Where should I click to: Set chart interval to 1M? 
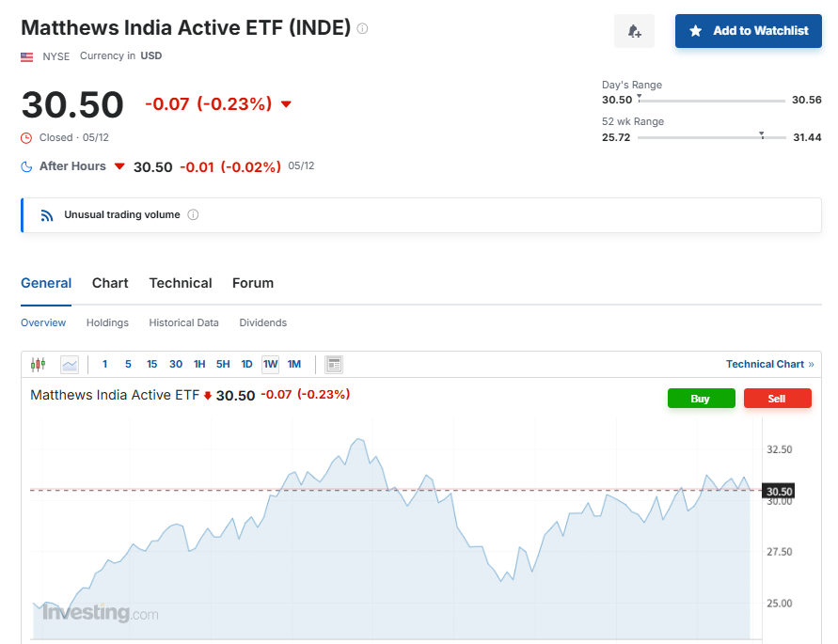click(x=294, y=365)
